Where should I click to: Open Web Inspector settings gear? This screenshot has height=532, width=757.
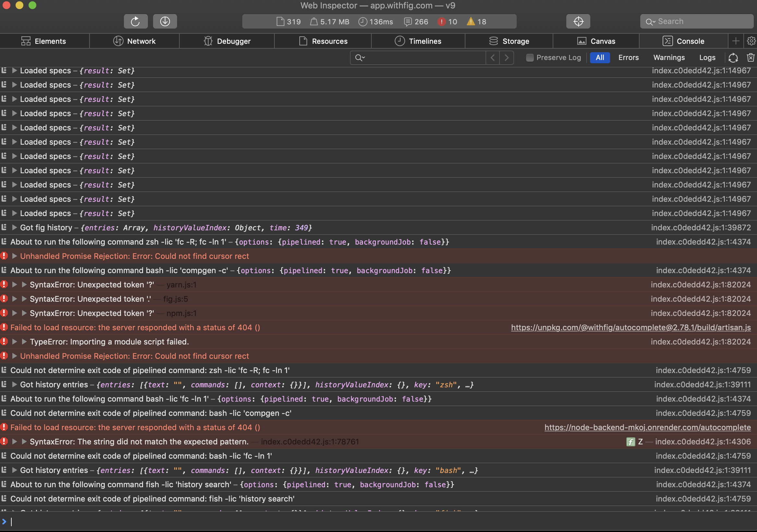[x=751, y=41]
